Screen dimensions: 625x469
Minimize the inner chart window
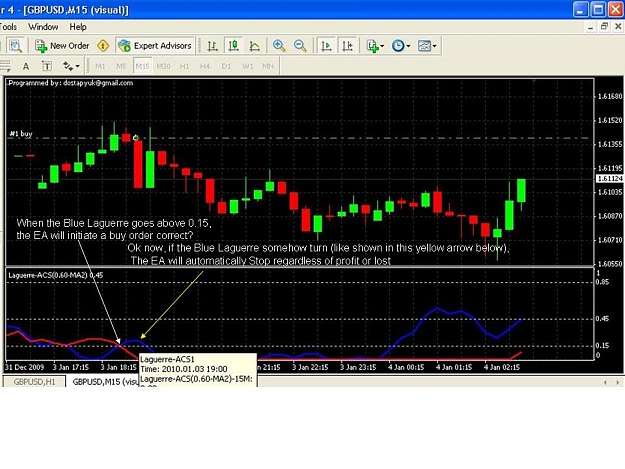pos(590,27)
